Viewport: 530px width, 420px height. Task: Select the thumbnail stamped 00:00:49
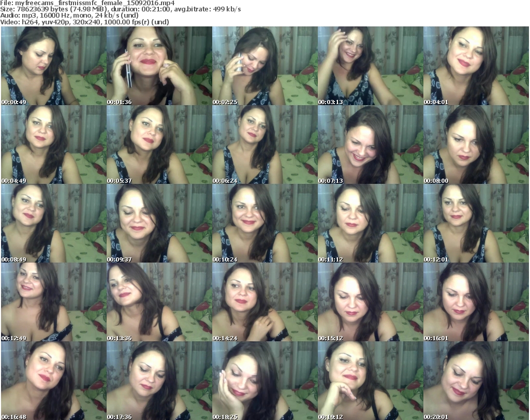[x=54, y=66]
